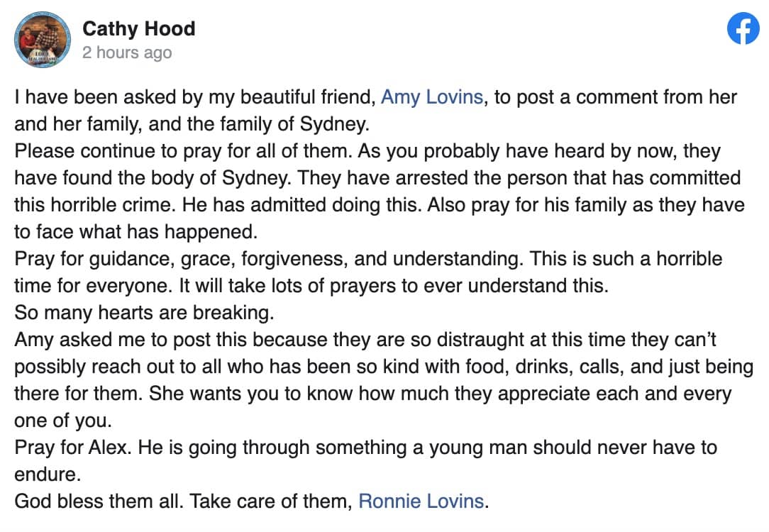Open the Ronnie Lovins tagged profile link
The width and height of the screenshot is (769, 532).
pos(421,501)
